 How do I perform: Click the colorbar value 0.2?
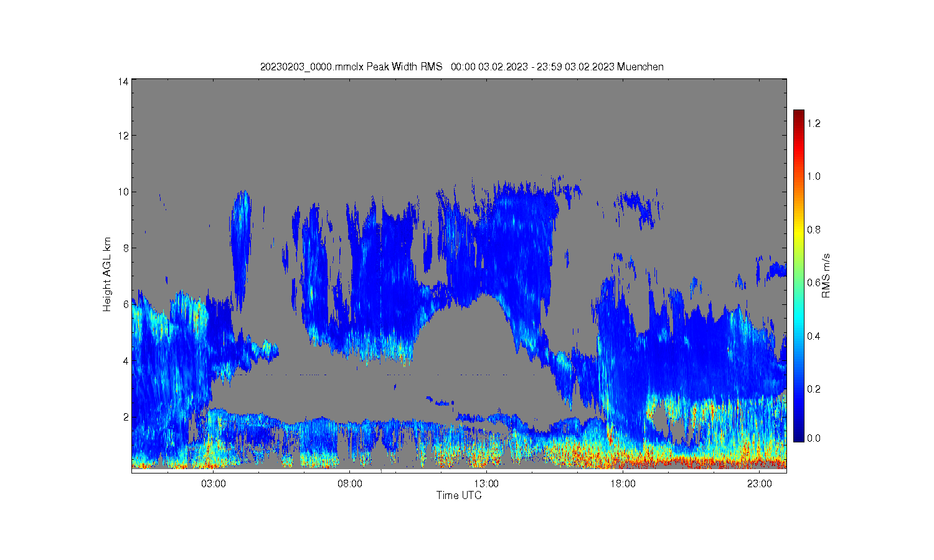(814, 389)
